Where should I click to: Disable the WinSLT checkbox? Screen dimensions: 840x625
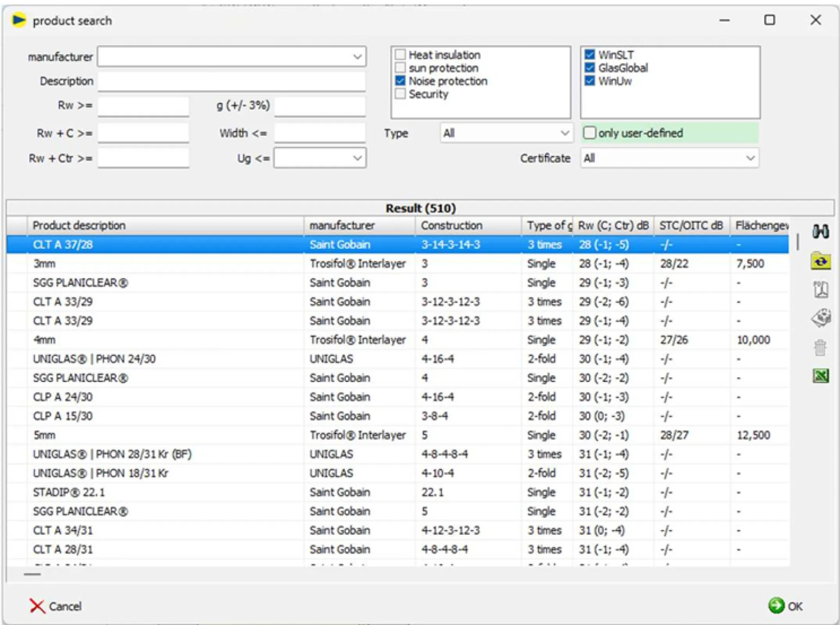pyautogui.click(x=589, y=55)
